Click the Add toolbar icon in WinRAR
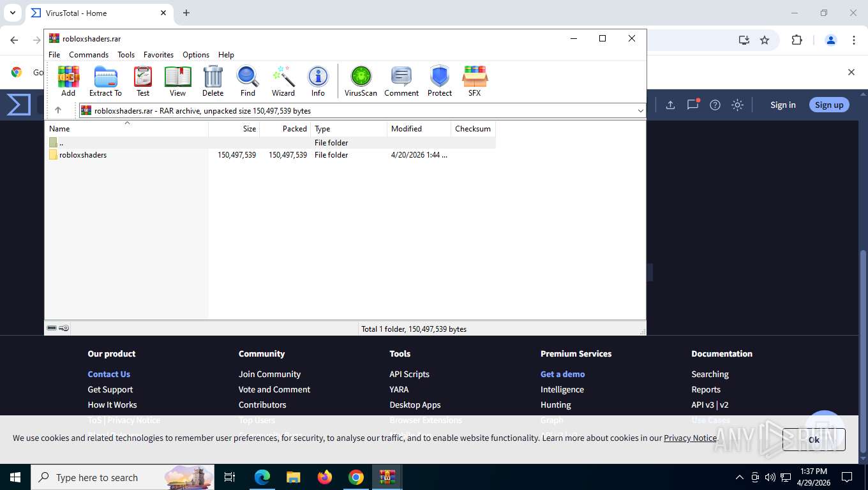 click(x=68, y=81)
